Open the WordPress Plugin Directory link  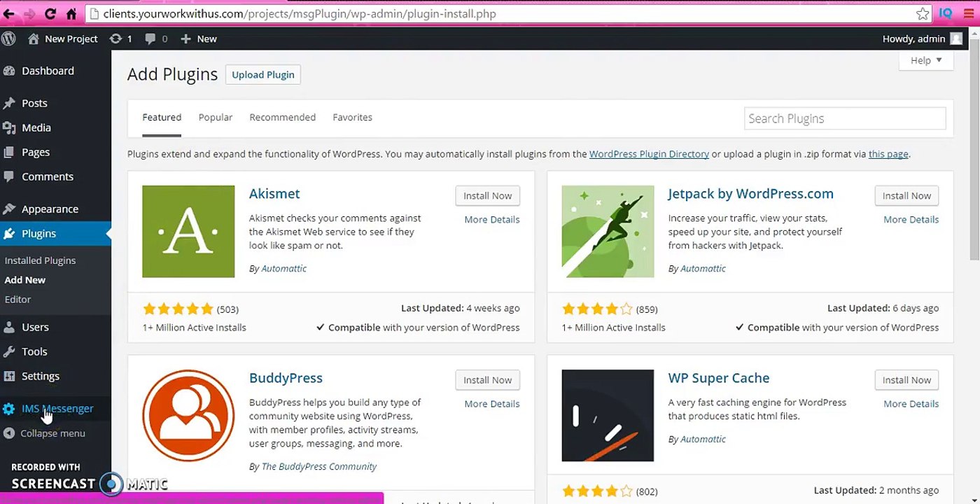pos(649,154)
